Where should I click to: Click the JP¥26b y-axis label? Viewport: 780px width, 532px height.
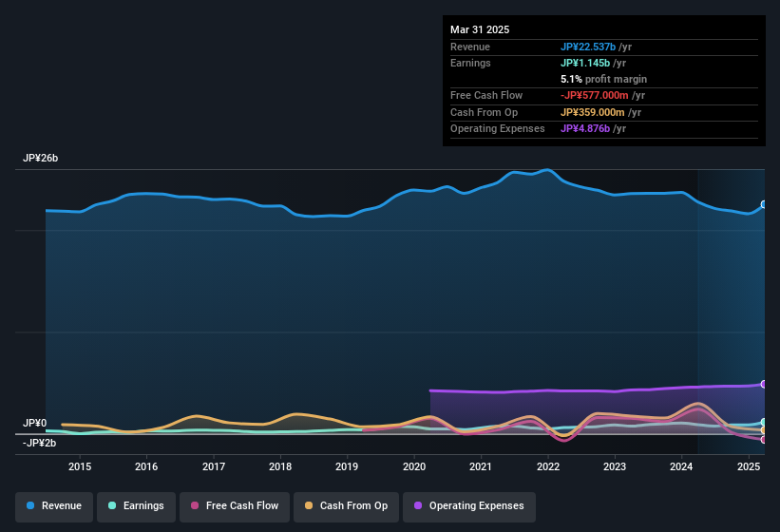tap(40, 158)
